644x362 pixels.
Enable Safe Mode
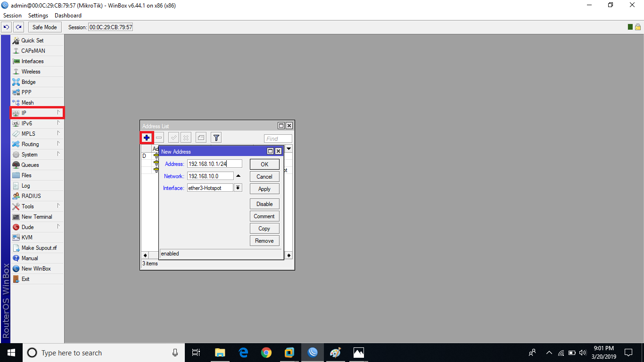point(44,27)
